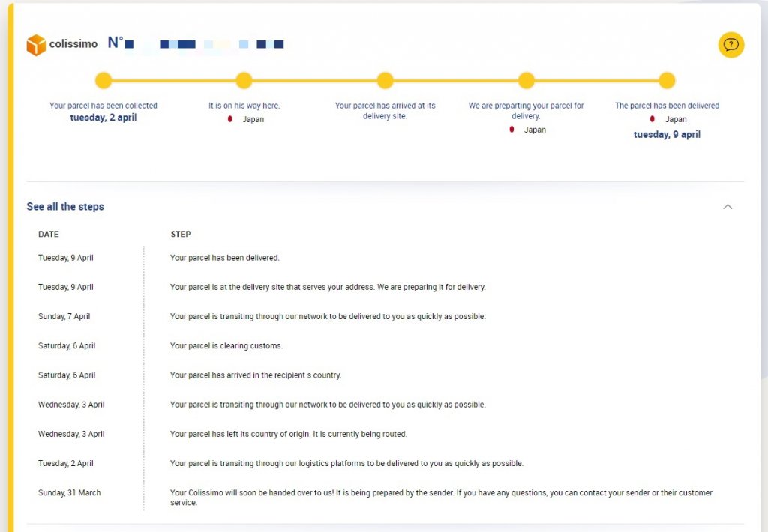The height and width of the screenshot is (532, 768).
Task: Select the 'parcel has been collected' progress marker
Action: [103, 81]
